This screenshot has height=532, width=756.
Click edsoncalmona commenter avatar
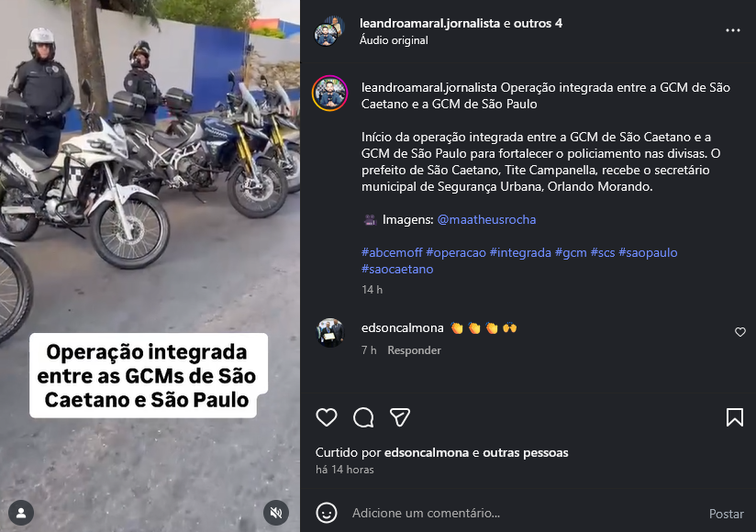click(330, 332)
